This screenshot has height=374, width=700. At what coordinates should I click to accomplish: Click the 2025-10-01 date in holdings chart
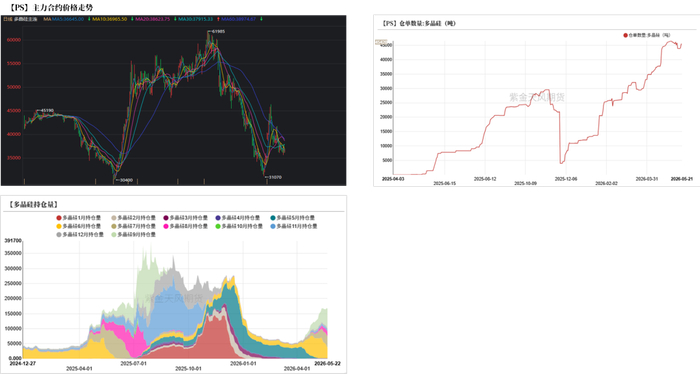point(188,369)
